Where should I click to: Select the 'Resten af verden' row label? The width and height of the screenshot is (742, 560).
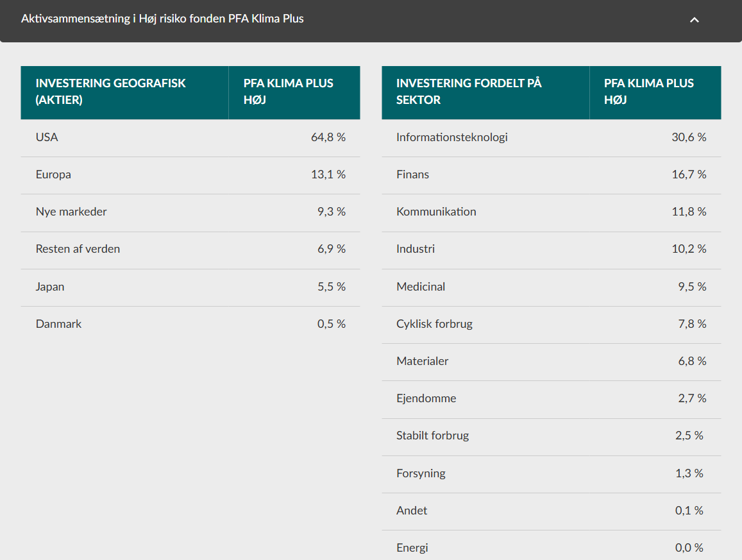pyautogui.click(x=78, y=249)
